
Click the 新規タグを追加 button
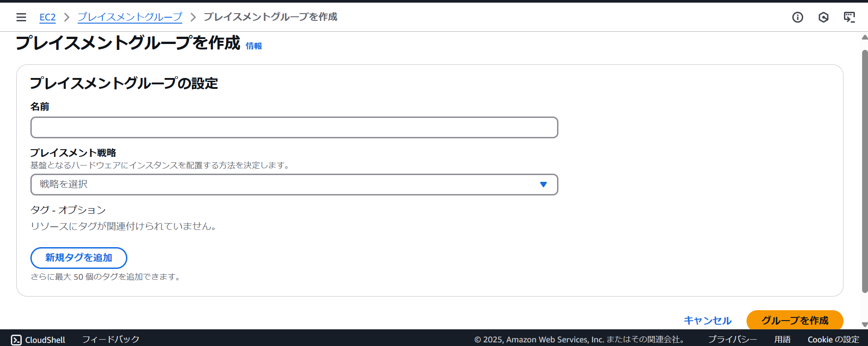[79, 258]
